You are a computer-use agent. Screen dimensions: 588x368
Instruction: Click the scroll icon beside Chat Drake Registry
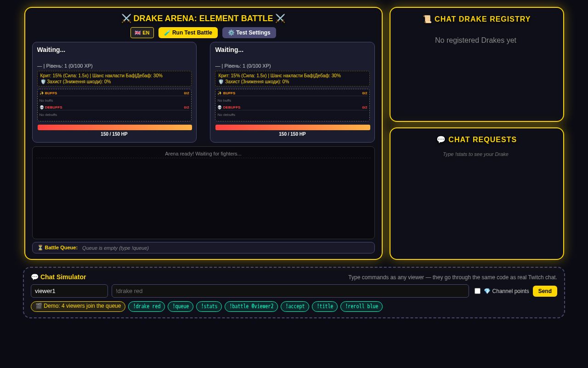point(427,19)
